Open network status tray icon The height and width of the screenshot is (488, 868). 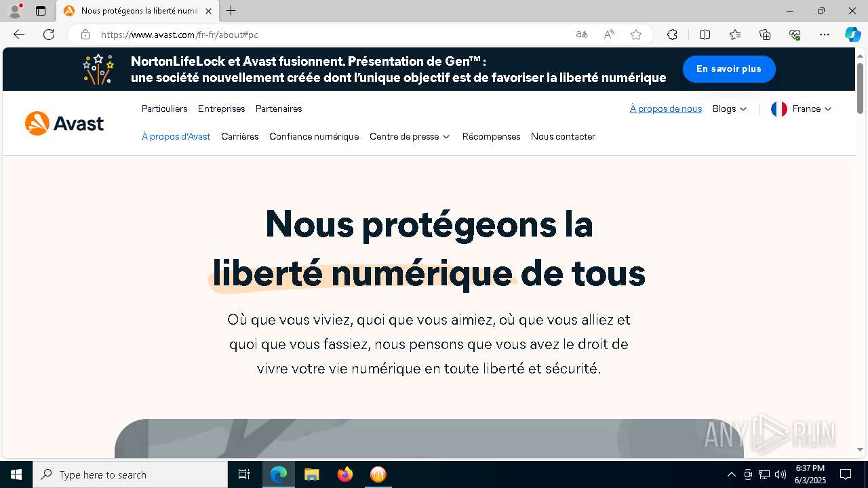tap(764, 474)
